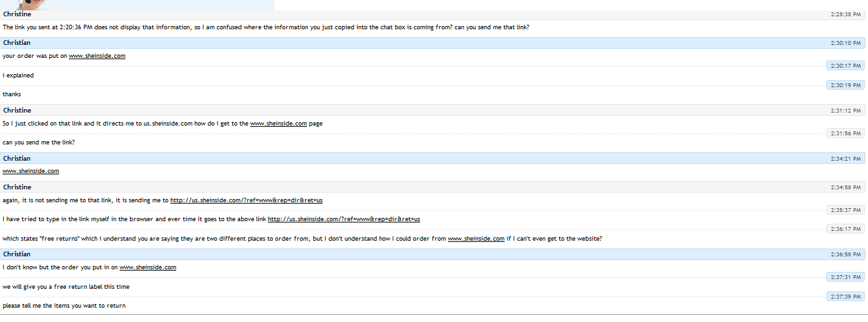Select Christine's message header at 2:28:38 PM

(x=17, y=14)
